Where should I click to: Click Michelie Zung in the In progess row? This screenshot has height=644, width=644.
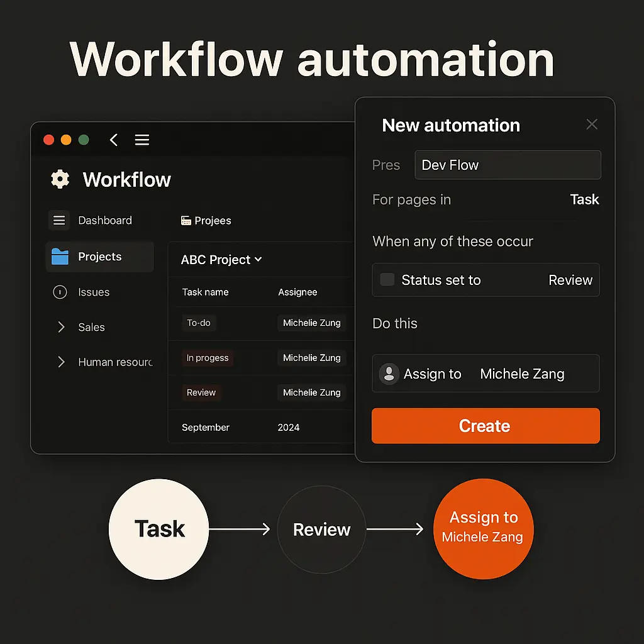click(312, 358)
